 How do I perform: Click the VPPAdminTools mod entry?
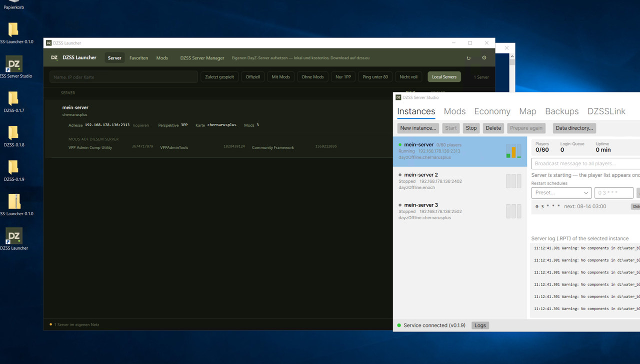coord(174,148)
